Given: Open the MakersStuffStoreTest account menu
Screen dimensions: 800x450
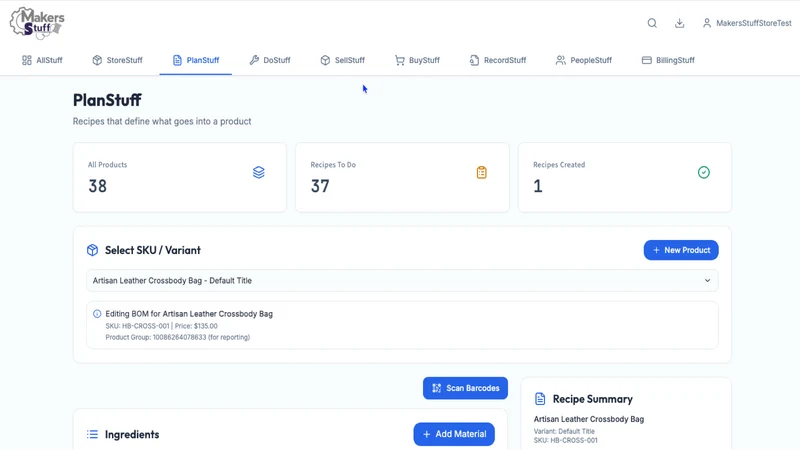Looking at the screenshot, I should 747,23.
